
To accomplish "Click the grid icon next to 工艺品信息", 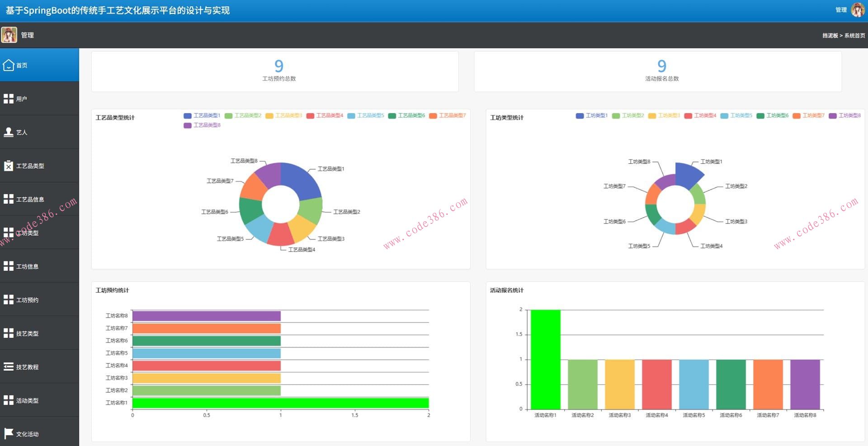I will click(x=9, y=199).
